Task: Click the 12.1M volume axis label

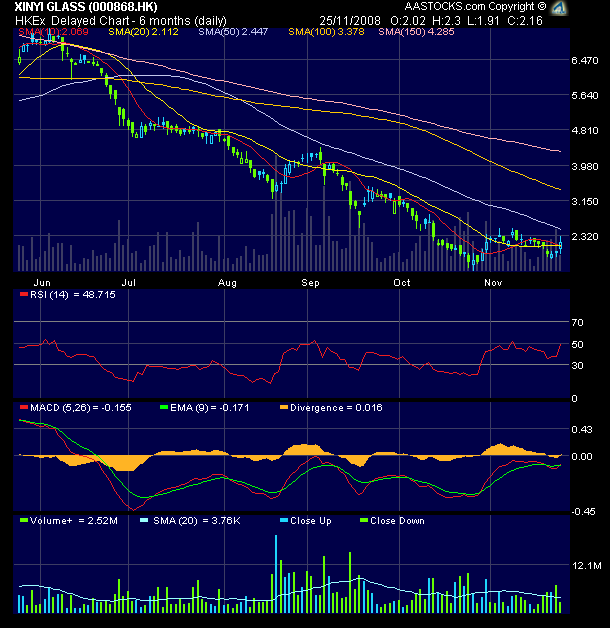Action: [x=587, y=566]
